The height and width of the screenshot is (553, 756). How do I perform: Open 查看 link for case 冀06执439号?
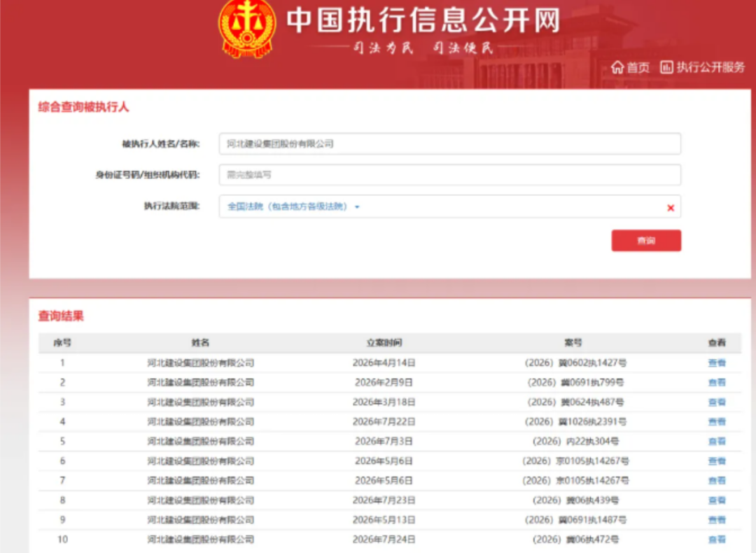[717, 500]
